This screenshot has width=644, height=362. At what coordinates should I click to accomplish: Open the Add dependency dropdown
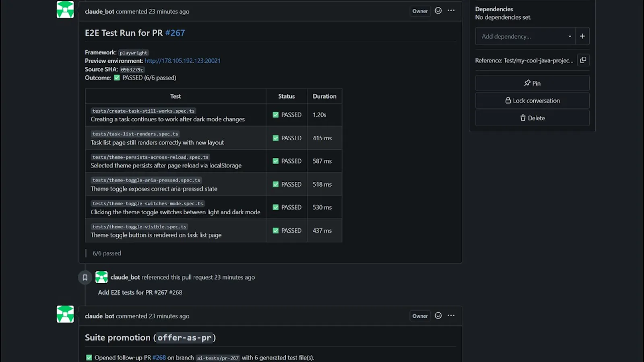point(526,36)
